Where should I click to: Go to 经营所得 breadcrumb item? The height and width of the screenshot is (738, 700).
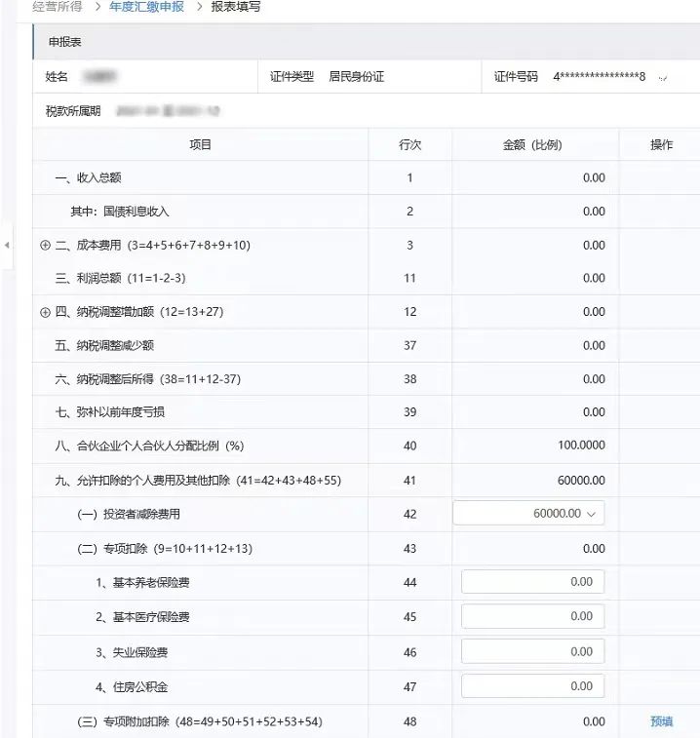coord(57,7)
